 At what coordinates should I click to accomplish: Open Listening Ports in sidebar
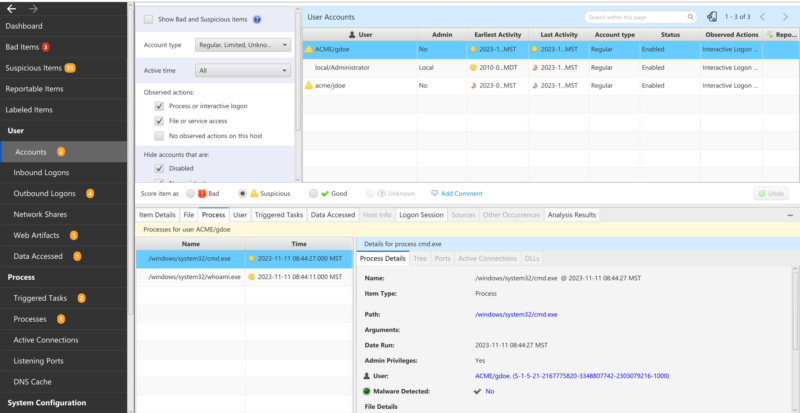(38, 361)
